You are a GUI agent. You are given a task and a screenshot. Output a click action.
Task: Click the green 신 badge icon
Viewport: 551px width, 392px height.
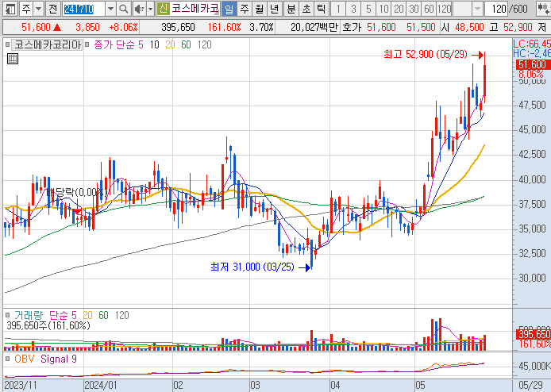coord(163,9)
